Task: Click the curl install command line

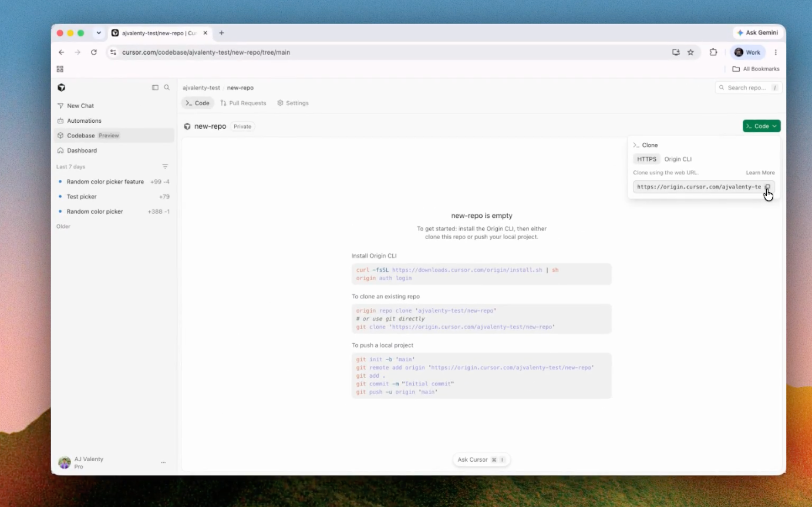Action: (457, 270)
